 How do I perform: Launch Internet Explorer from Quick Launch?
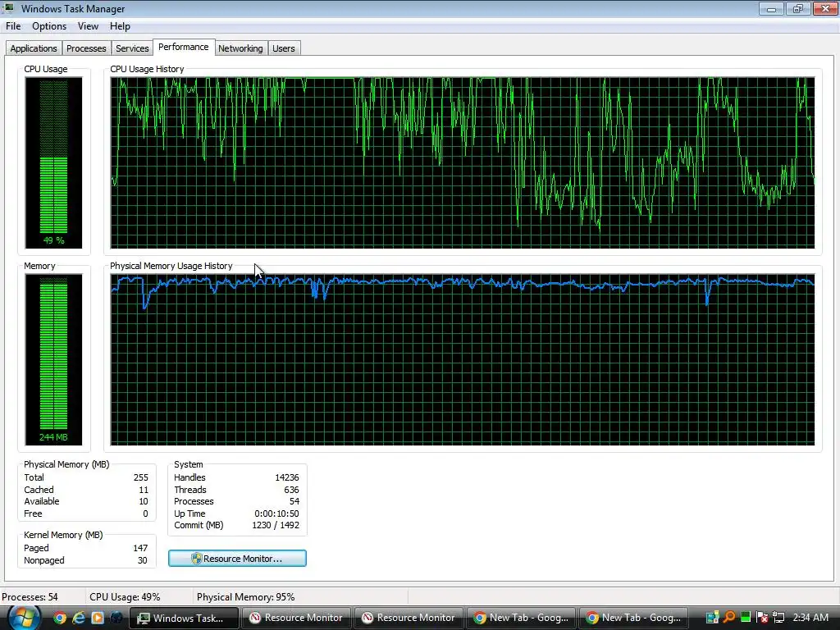pyautogui.click(x=79, y=619)
